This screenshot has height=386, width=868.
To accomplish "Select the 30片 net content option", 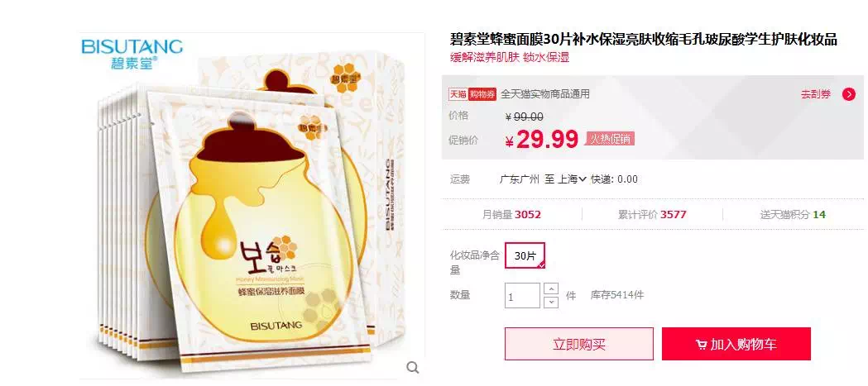I will tap(525, 255).
